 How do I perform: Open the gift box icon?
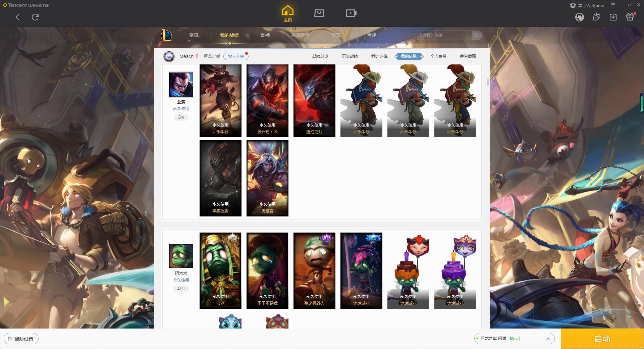(630, 17)
